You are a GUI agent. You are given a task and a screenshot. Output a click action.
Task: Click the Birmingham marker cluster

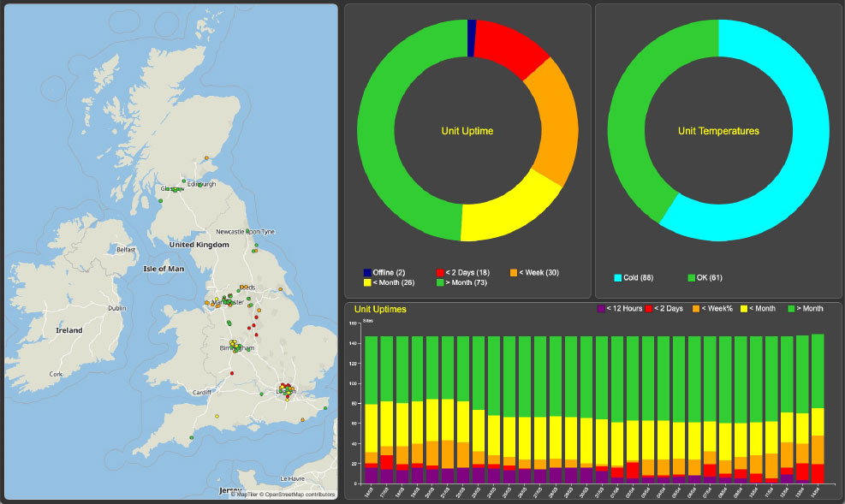coord(233,345)
